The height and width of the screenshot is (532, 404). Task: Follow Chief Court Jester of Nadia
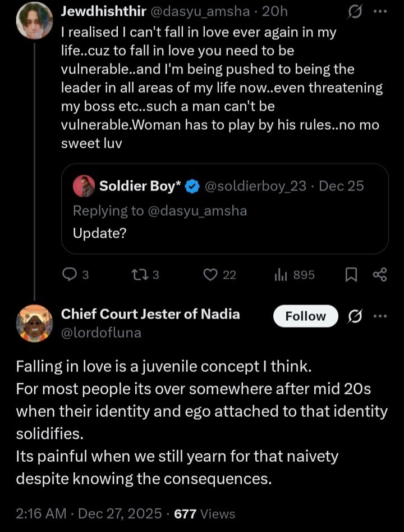coord(305,316)
